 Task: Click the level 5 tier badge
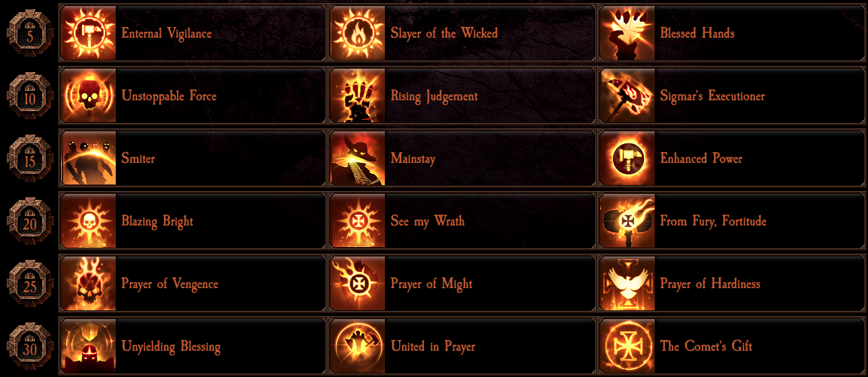coord(30,33)
